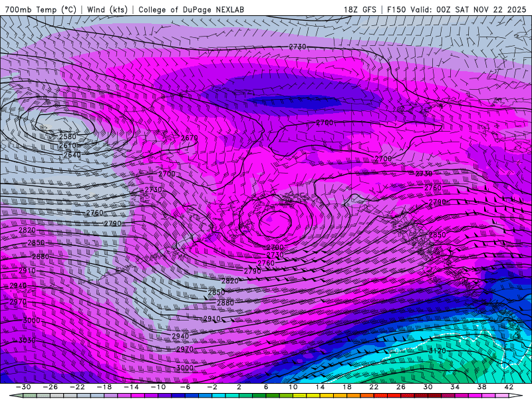This screenshot has width=532, height=399.
Task: Click the yellow dotted swatch below 10
Action: tap(300, 396)
